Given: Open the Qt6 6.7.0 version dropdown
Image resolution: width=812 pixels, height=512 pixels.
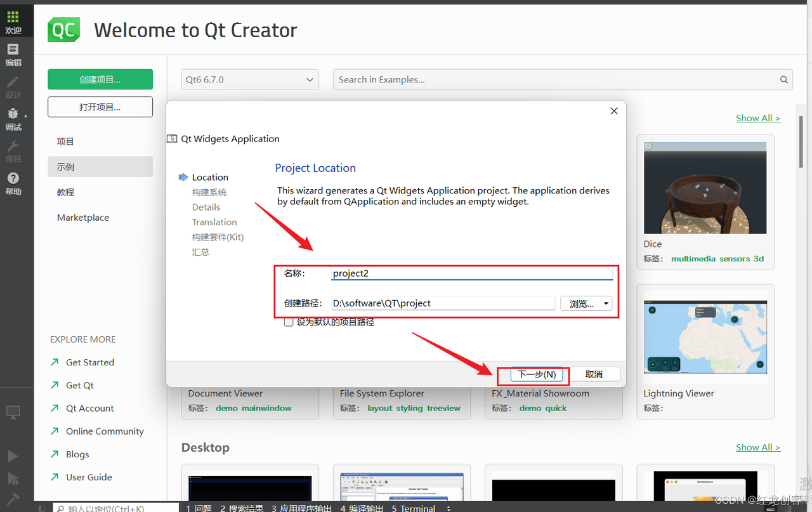Looking at the screenshot, I should tap(249, 80).
